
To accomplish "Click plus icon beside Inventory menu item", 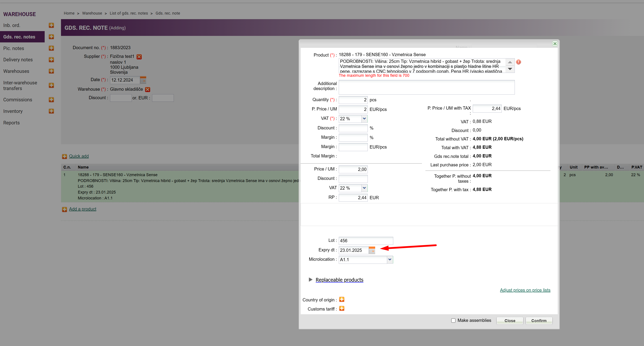I will [x=51, y=111].
